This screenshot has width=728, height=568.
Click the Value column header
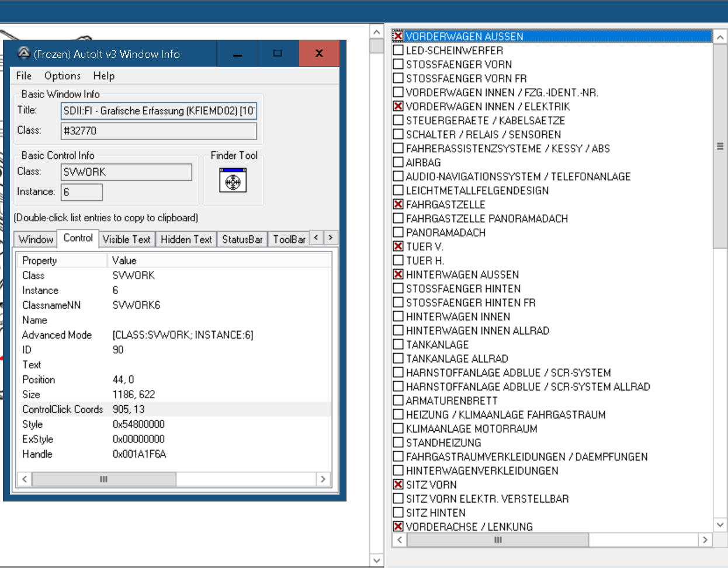click(x=220, y=260)
